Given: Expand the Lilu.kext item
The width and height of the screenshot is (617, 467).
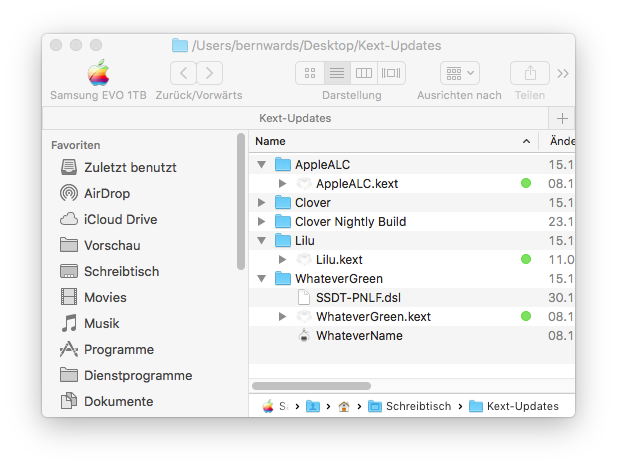Looking at the screenshot, I should tap(283, 260).
